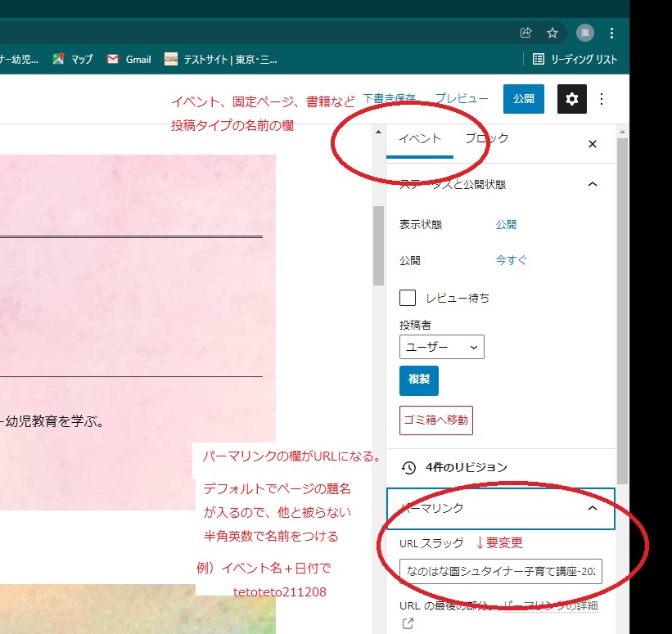Open the Chrome profile avatar
The width and height of the screenshot is (672, 634).
(x=584, y=33)
